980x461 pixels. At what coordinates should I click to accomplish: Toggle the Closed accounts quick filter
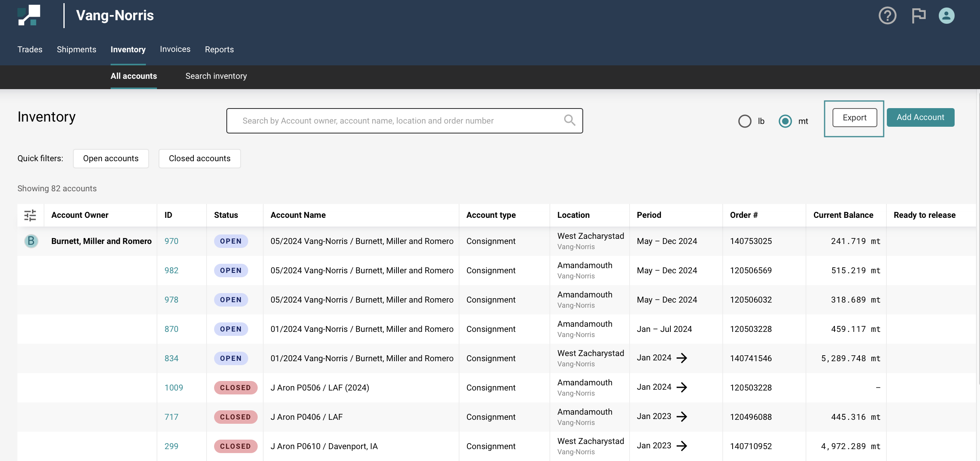pyautogui.click(x=199, y=158)
